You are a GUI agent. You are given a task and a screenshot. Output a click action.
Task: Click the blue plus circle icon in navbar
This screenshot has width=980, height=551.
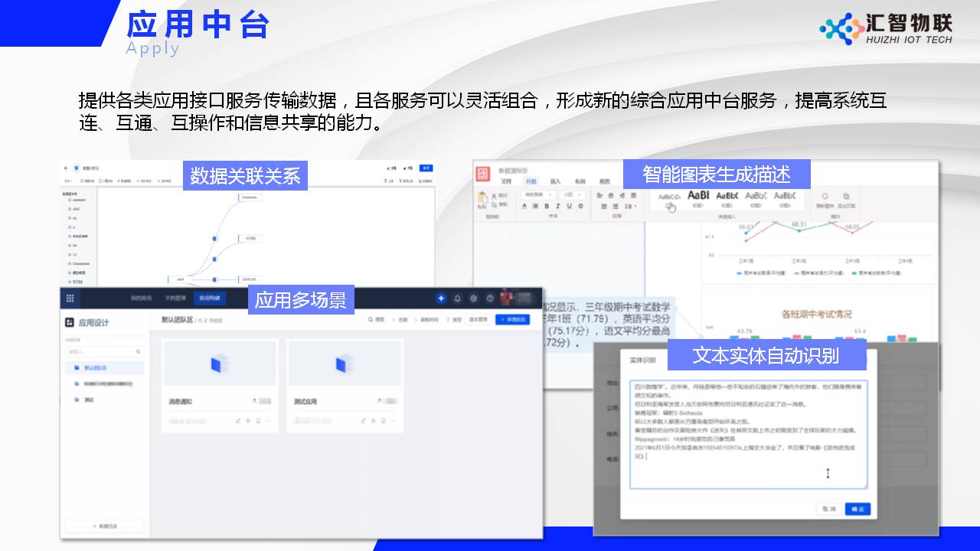441,298
